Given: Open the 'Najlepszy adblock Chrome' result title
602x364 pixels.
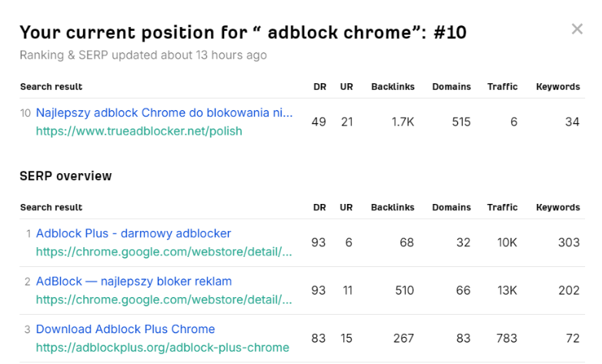Looking at the screenshot, I should pos(164,113).
